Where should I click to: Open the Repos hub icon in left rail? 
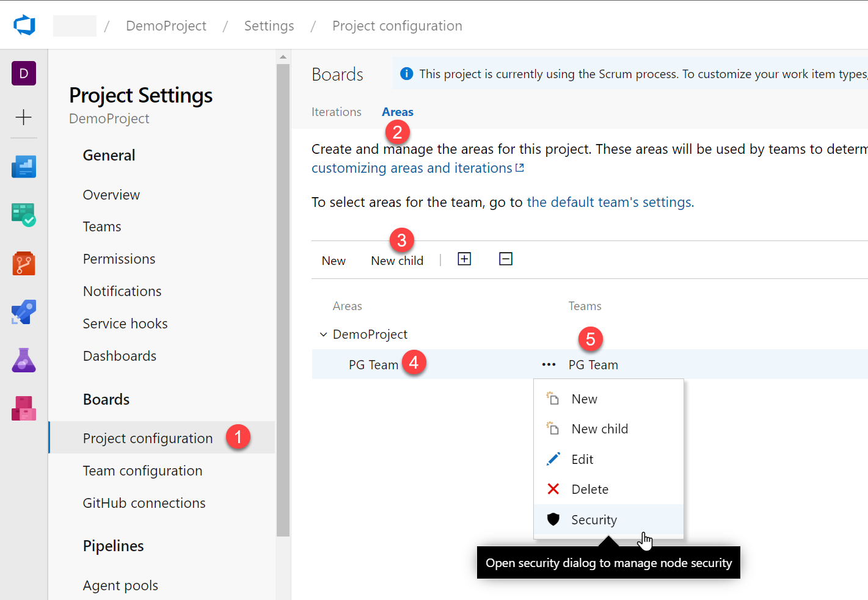coord(24,264)
